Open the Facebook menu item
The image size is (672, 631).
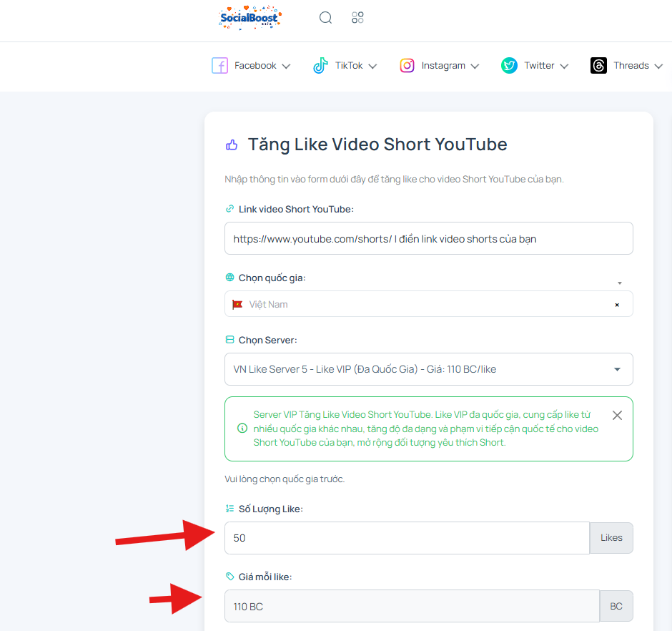[251, 66]
